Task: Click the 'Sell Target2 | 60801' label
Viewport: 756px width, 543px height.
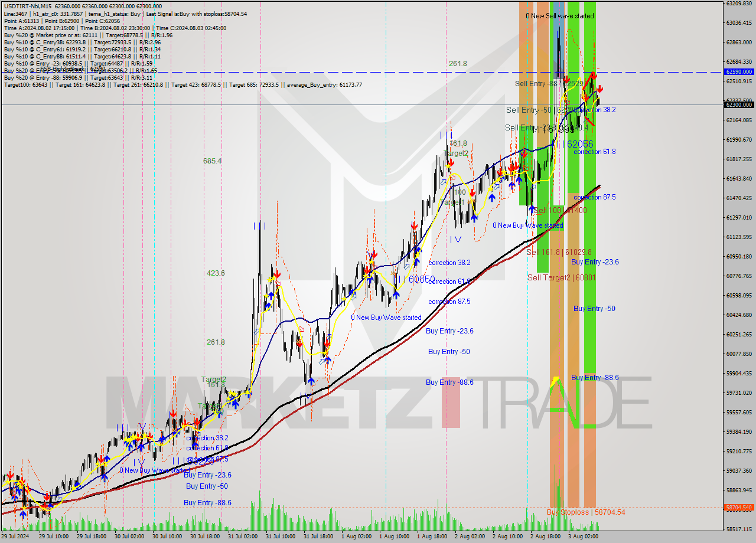Action: pyautogui.click(x=561, y=277)
